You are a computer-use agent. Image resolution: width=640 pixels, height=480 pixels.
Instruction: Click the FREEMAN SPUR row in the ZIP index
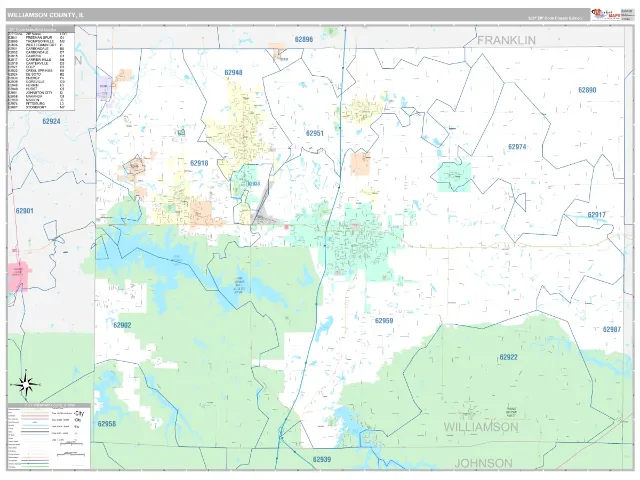coord(36,38)
